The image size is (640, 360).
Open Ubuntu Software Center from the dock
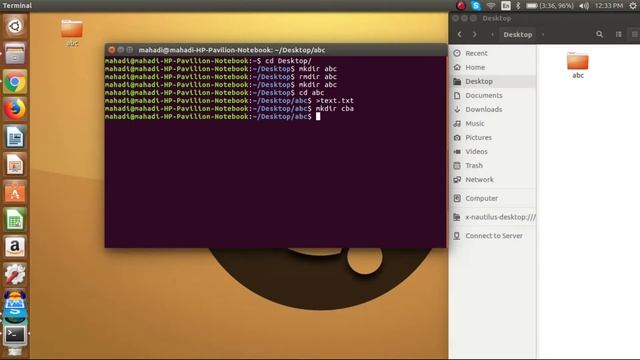point(15,192)
